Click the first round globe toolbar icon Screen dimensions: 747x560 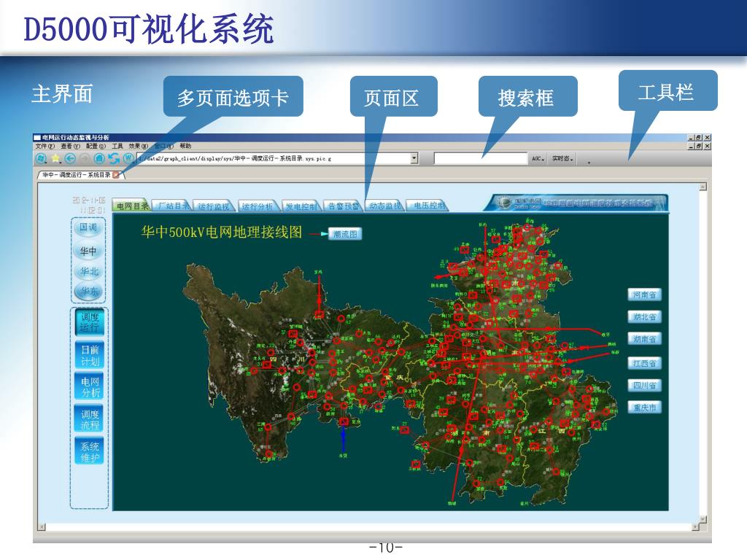pos(41,158)
